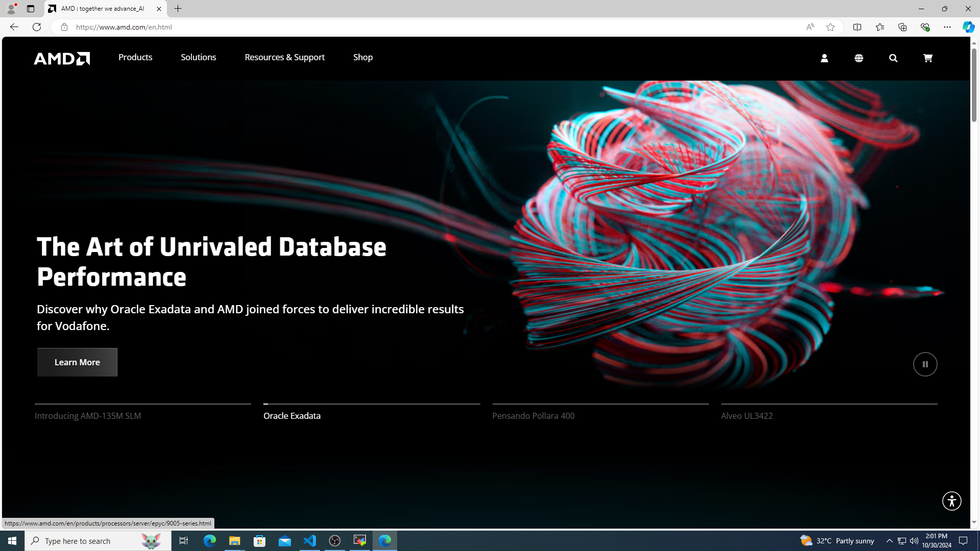Open Collections panel
The width and height of the screenshot is (980, 551).
click(x=902, y=27)
